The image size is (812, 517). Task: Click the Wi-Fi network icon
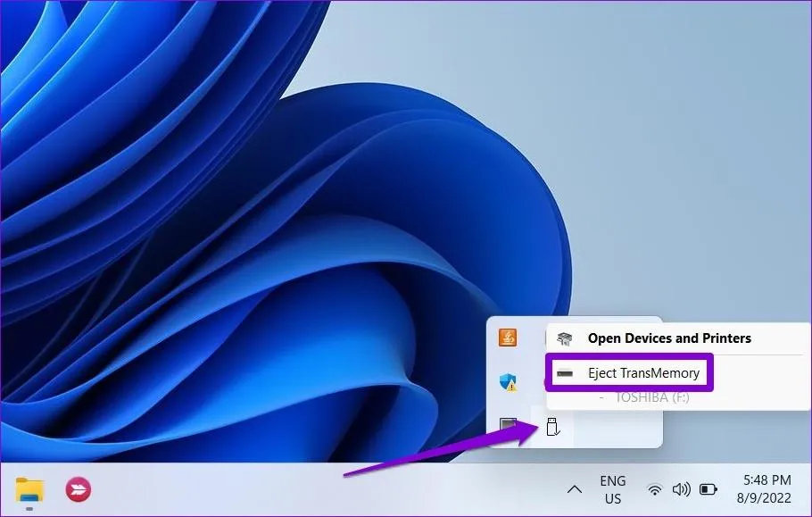(655, 489)
